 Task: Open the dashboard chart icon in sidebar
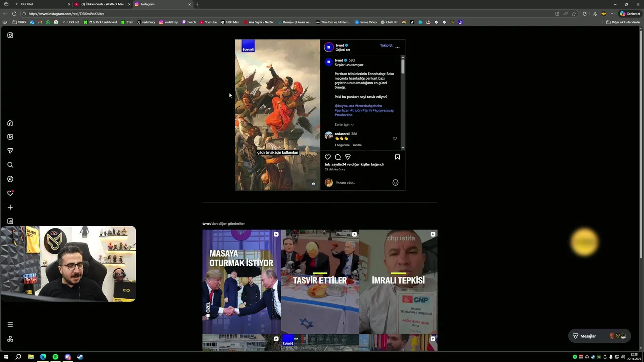[10, 221]
